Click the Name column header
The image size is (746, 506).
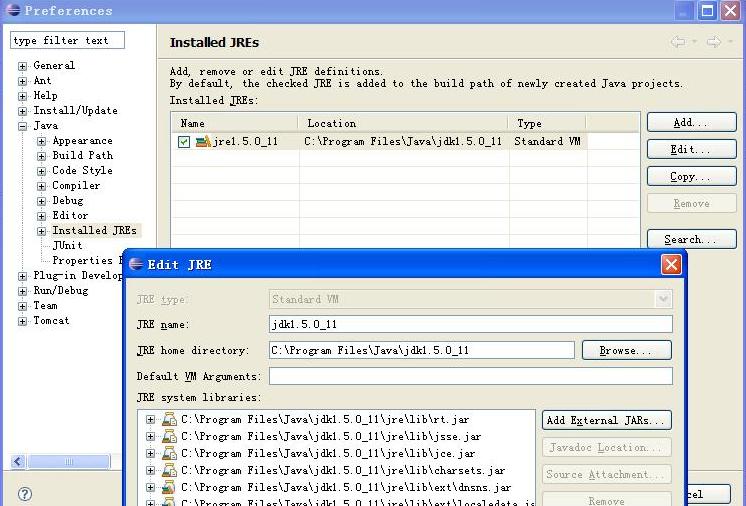point(235,123)
